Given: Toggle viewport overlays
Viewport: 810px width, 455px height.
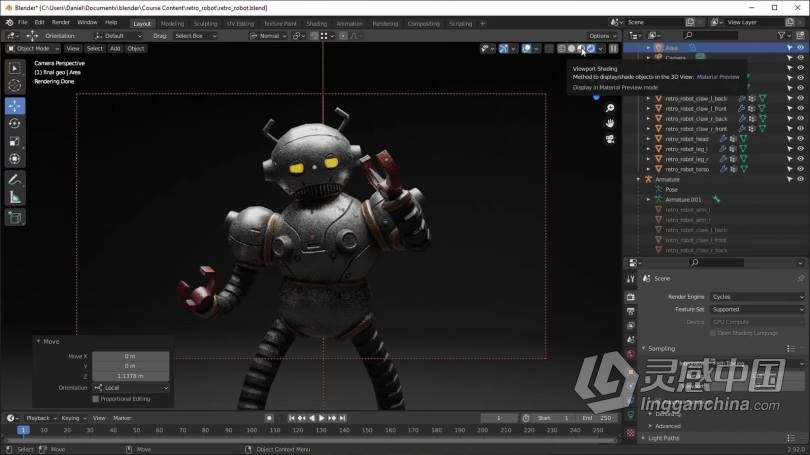Looking at the screenshot, I should [526, 49].
